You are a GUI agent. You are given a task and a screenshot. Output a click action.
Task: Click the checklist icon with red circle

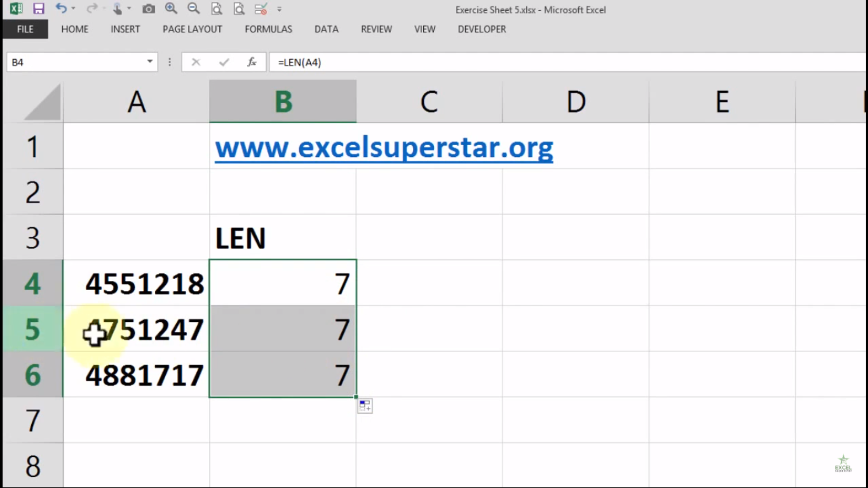pyautogui.click(x=261, y=9)
